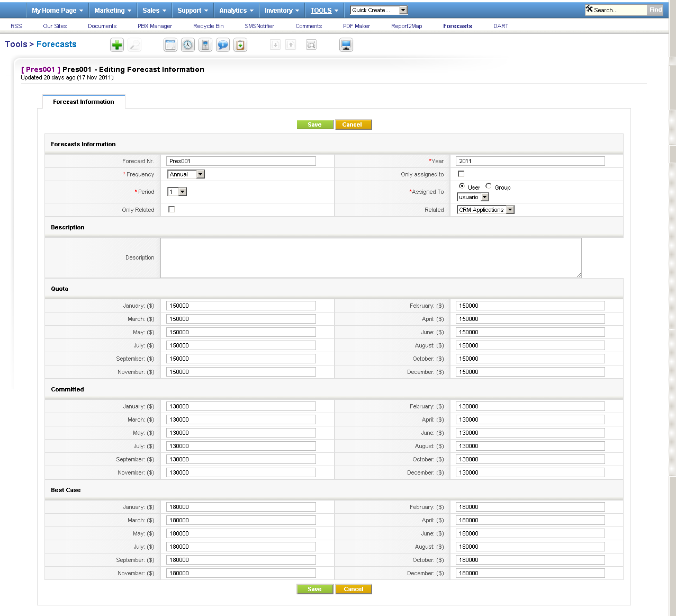Image resolution: width=676 pixels, height=616 pixels.
Task: Open the Analytics menu
Action: pos(236,10)
